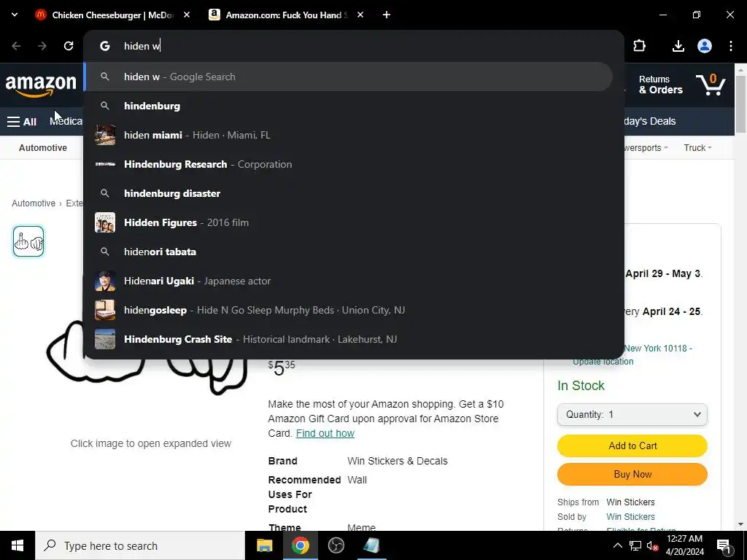Open the Chrome downloads icon
Image resolution: width=747 pixels, height=560 pixels.
tap(678, 46)
